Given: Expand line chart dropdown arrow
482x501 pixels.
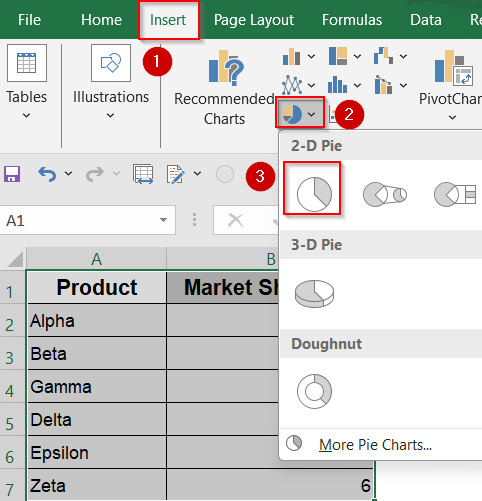Looking at the screenshot, I should tap(311, 85).
